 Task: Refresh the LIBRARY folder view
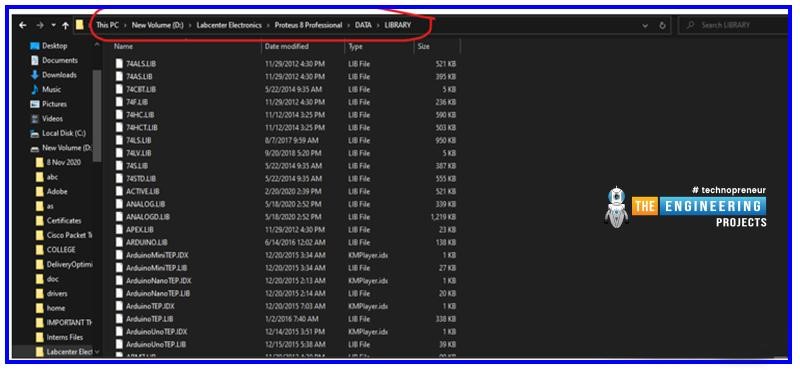pos(662,25)
